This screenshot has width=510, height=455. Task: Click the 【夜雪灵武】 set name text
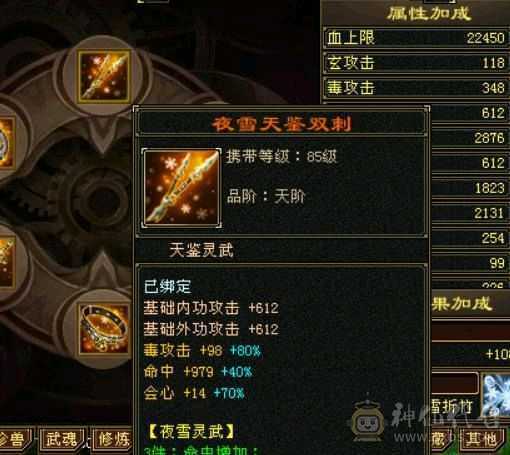191,432
